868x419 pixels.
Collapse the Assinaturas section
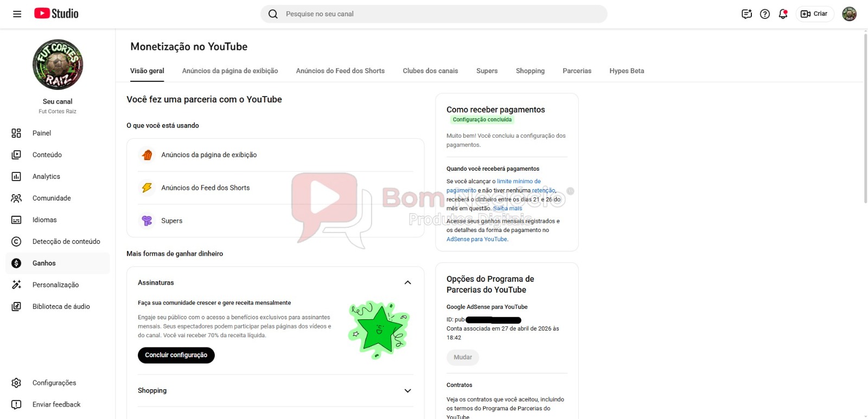tap(408, 282)
